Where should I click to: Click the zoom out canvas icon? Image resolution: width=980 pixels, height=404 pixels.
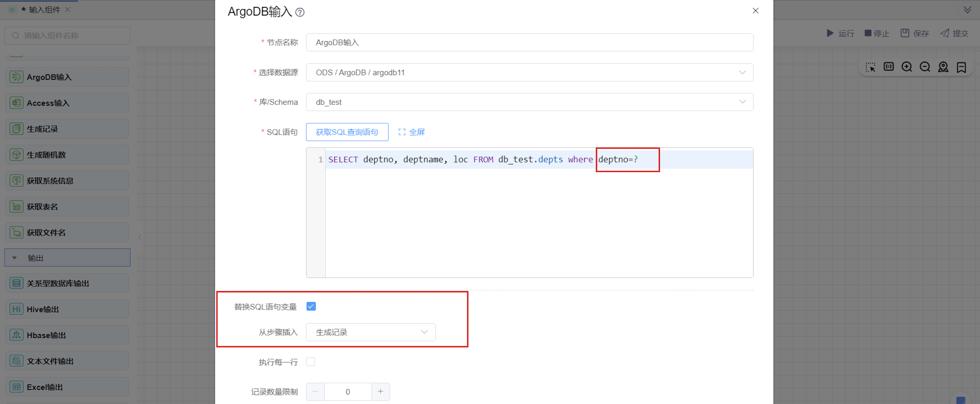(925, 67)
